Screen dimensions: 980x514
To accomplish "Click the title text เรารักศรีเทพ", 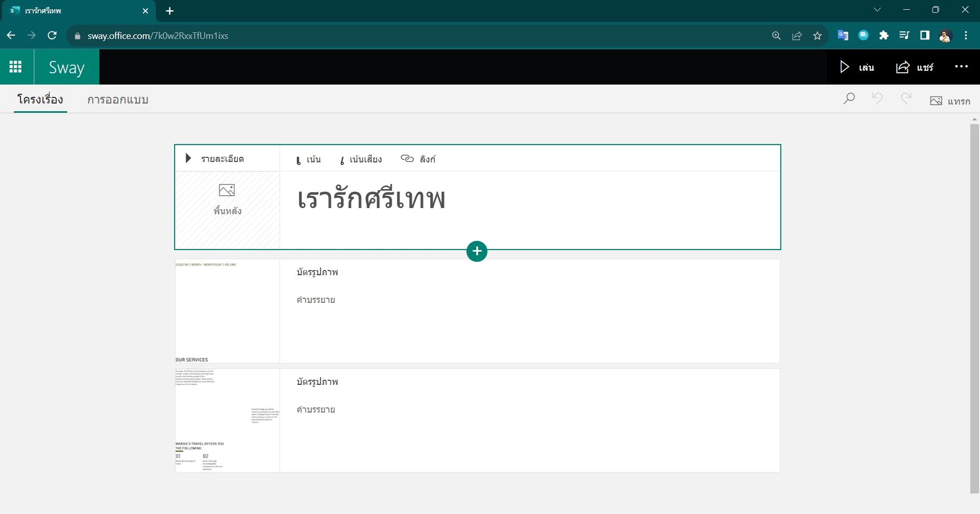I will [371, 199].
